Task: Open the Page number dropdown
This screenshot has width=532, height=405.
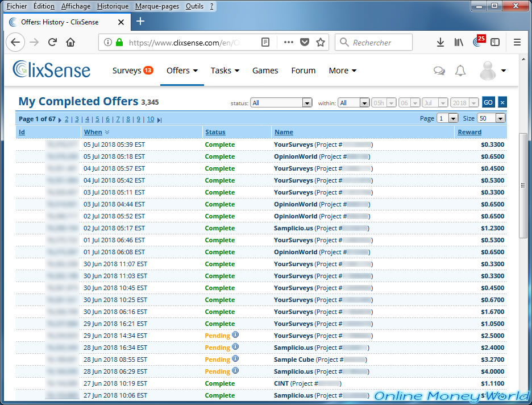Action: tap(448, 118)
